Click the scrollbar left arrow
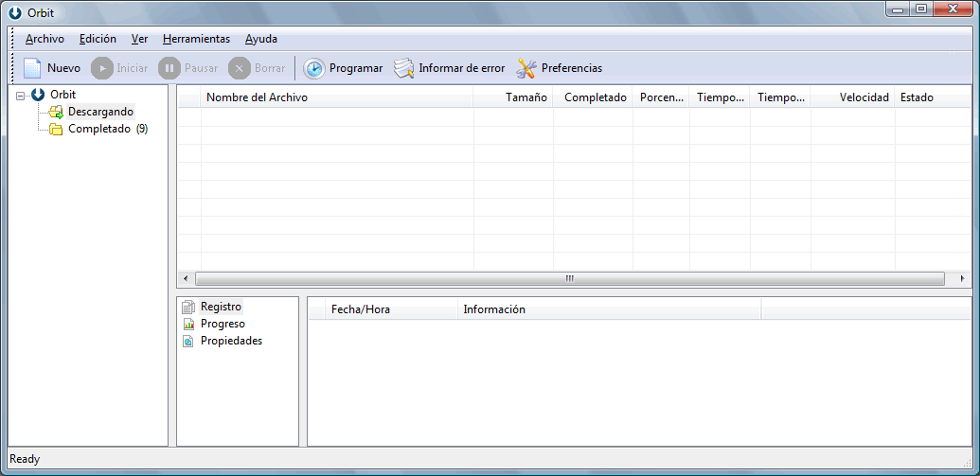The width and height of the screenshot is (980, 476). pyautogui.click(x=185, y=278)
